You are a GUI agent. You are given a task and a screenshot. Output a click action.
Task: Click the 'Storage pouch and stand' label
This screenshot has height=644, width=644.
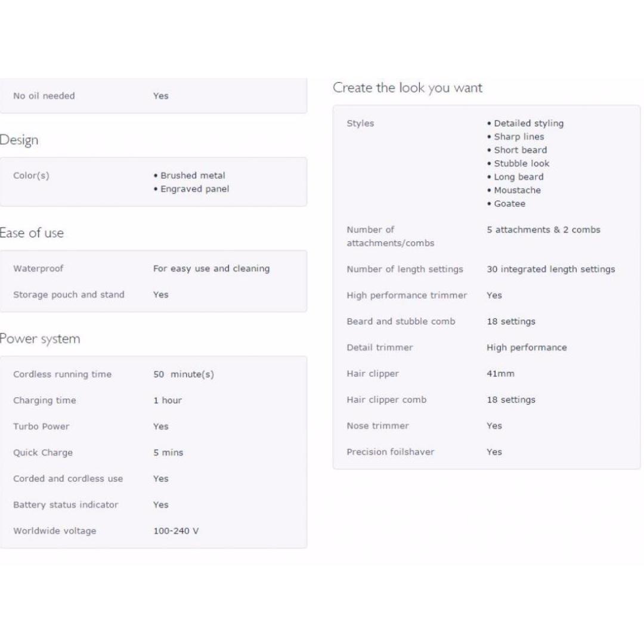(69, 295)
